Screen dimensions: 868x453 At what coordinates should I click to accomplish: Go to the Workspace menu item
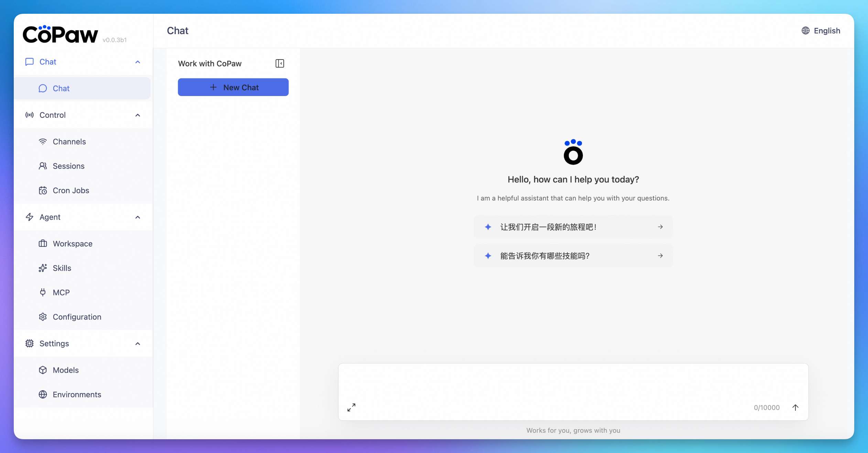pyautogui.click(x=72, y=244)
